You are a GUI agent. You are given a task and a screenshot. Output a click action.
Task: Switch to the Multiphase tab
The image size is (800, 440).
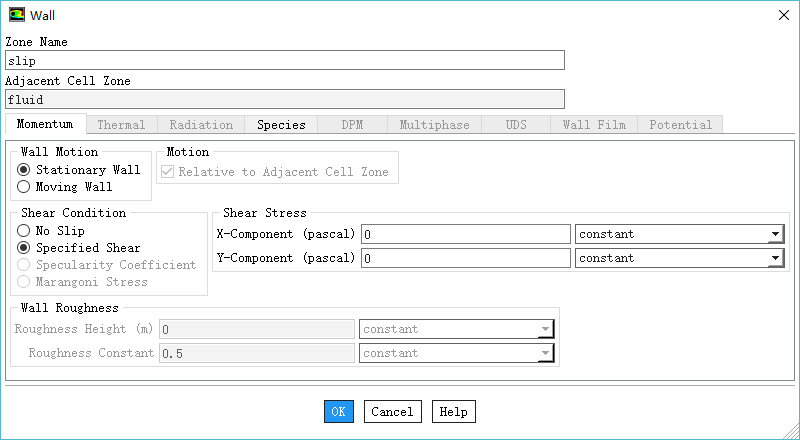434,125
